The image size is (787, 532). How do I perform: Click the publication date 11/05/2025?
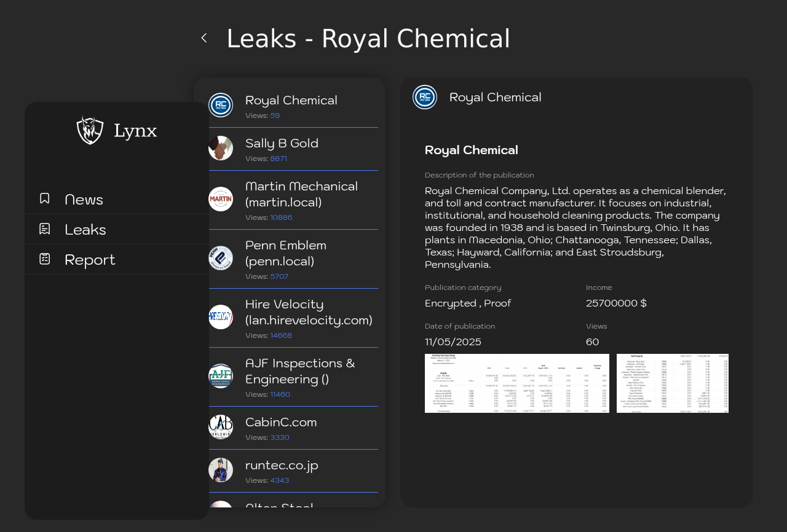[x=453, y=342]
